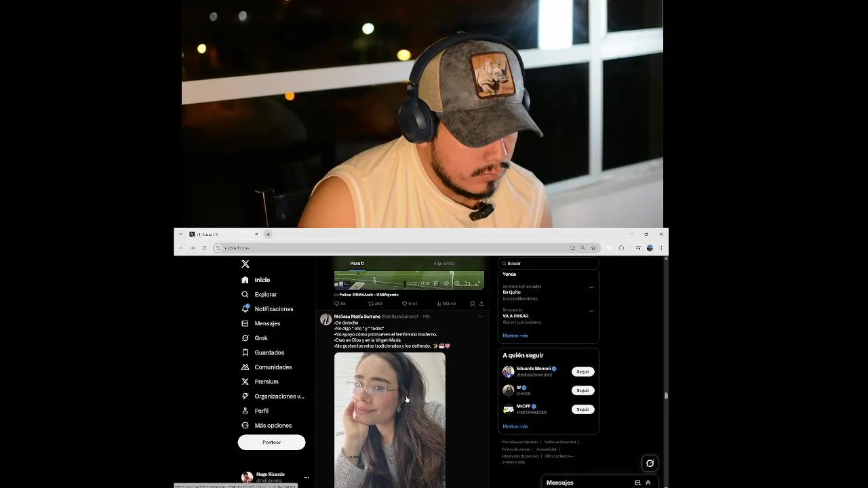Open options for the VA A PASAR trend

pyautogui.click(x=591, y=311)
